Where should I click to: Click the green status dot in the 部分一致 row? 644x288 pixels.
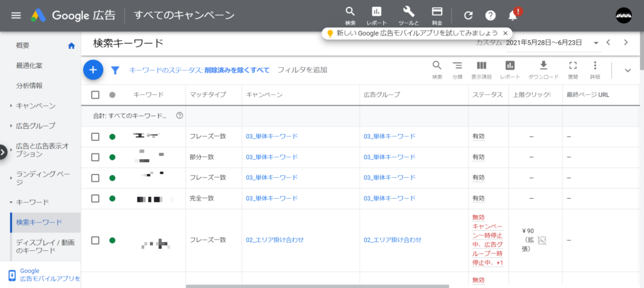[112, 157]
